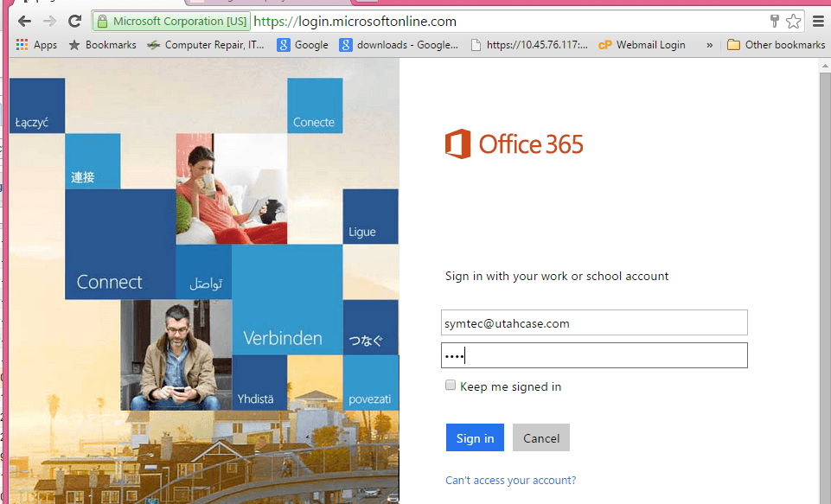Open the https://10.45.76.117 bookmark
Screen dimensions: 831x504
point(529,45)
